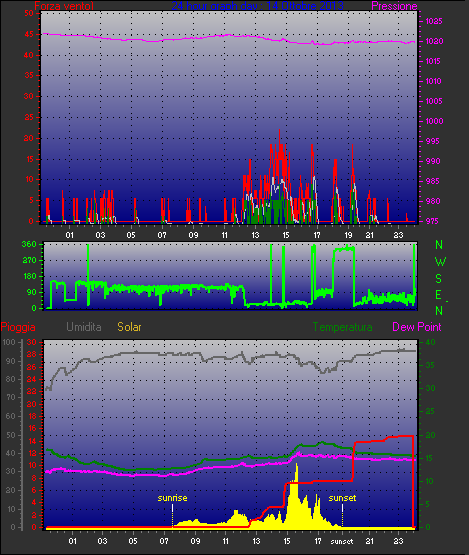The width and height of the screenshot is (469, 555).
Task: Click the yellow 'sunset' label above solar curve
Action: coord(342,498)
